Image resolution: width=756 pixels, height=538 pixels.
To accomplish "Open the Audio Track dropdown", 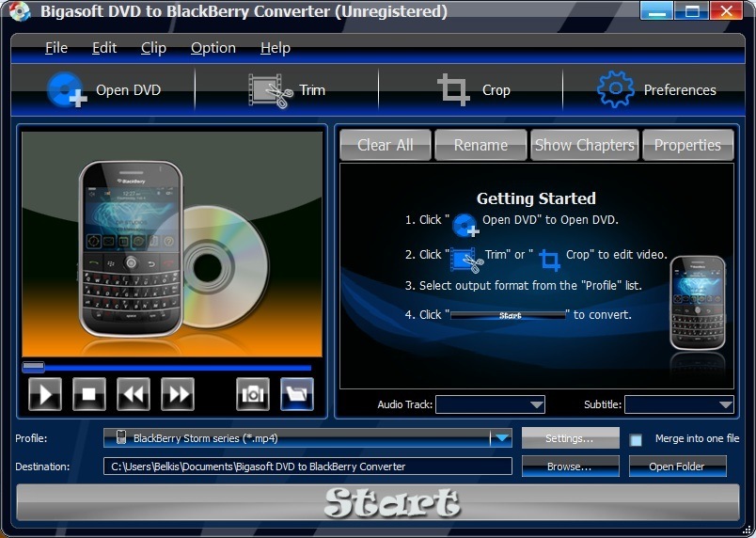I will 490,404.
